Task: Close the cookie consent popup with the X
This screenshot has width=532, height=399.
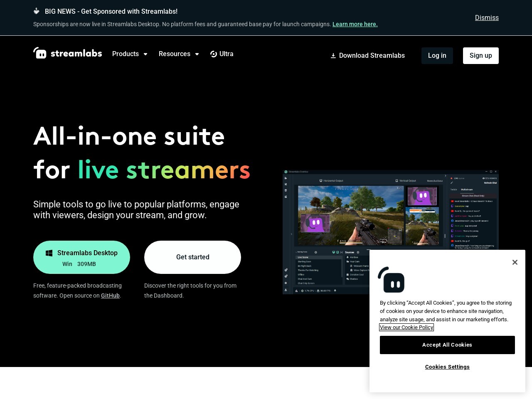Action: pyautogui.click(x=515, y=262)
